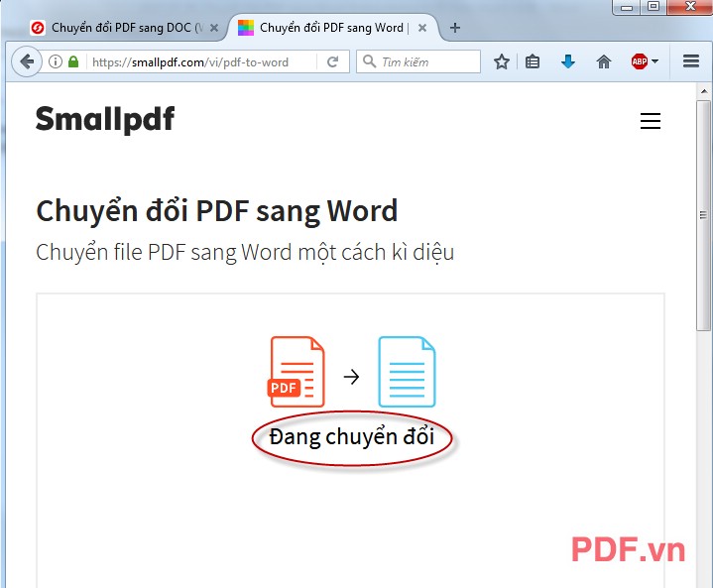Reload the page with refresh icon
The image size is (713, 588).
333,61
